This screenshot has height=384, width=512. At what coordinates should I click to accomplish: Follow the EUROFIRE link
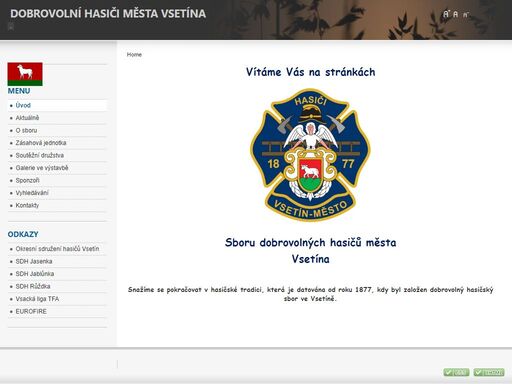31,311
